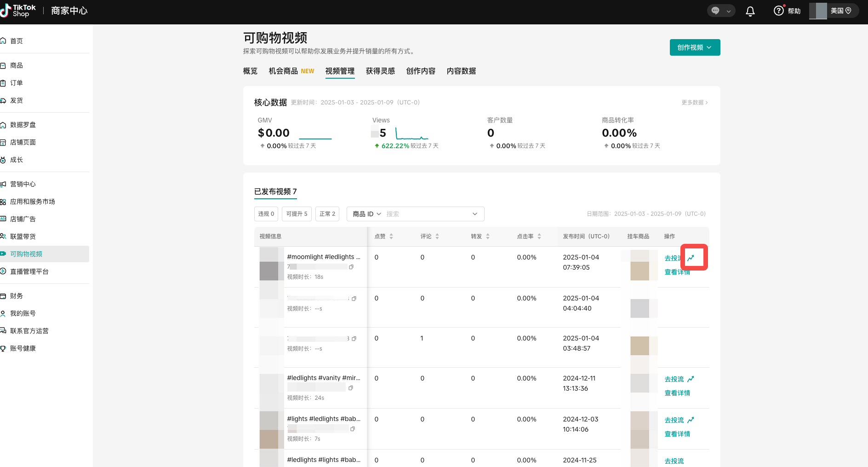Click the notification bell icon
This screenshot has width=868, height=467.
coord(750,11)
